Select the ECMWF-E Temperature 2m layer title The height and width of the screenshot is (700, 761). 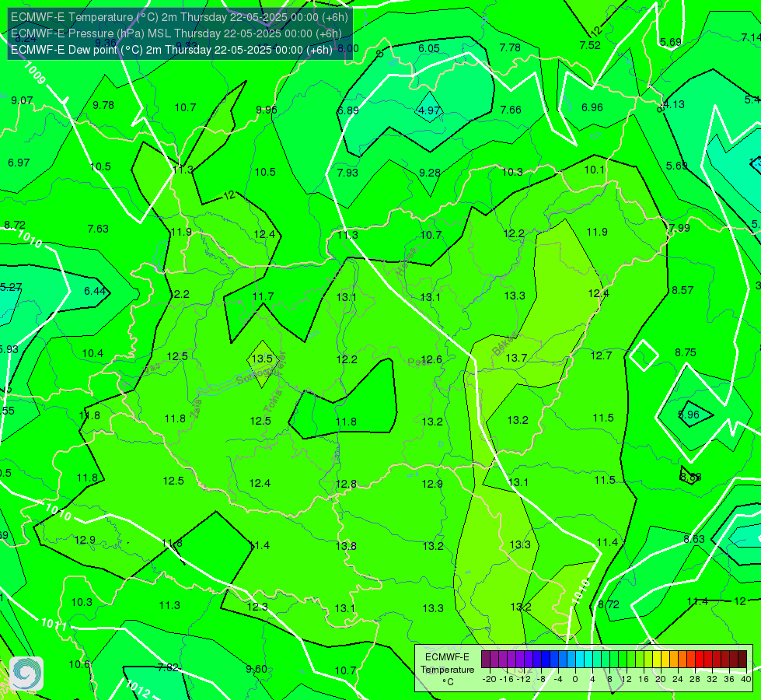tap(179, 17)
